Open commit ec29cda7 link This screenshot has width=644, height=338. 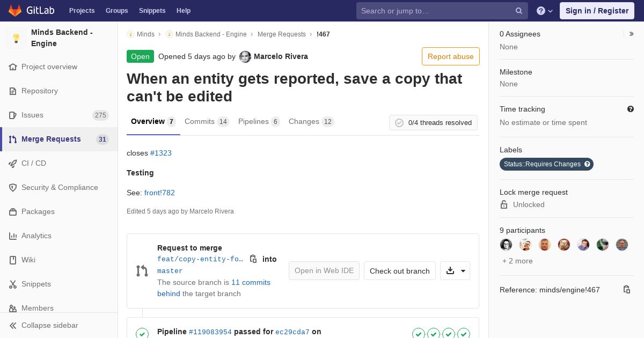click(x=292, y=332)
